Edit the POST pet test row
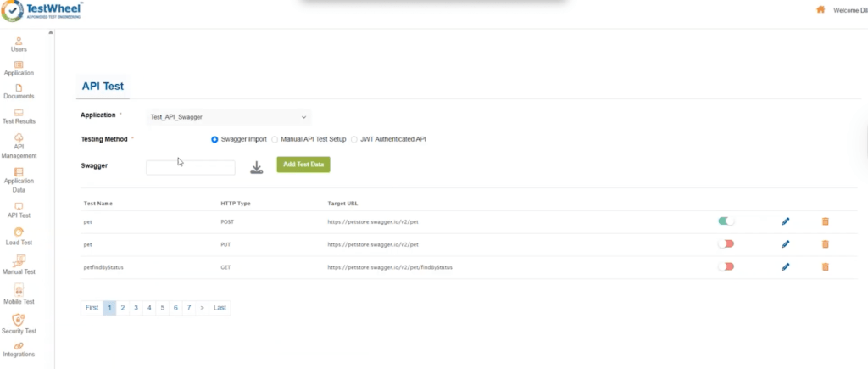 [x=785, y=221]
